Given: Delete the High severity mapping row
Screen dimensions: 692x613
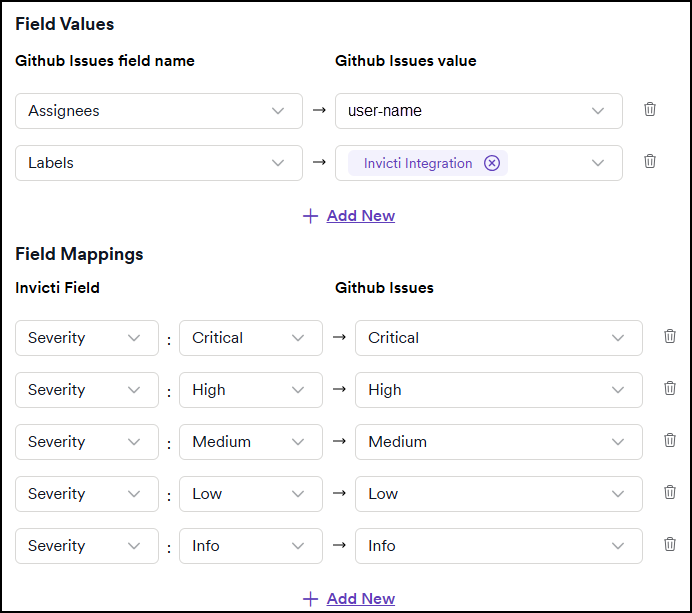Looking at the screenshot, I should [669, 388].
